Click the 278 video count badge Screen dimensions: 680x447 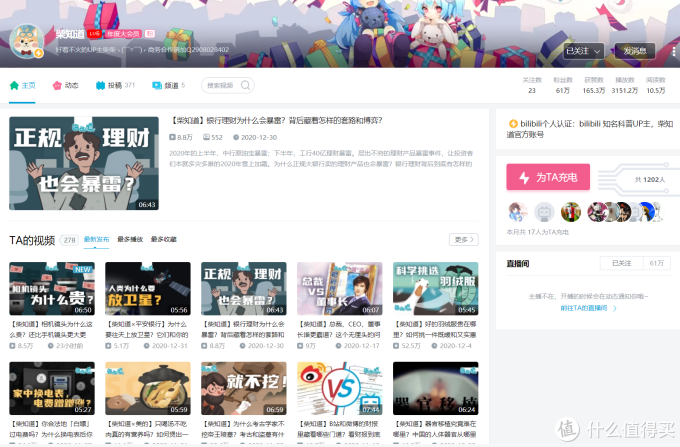point(69,240)
